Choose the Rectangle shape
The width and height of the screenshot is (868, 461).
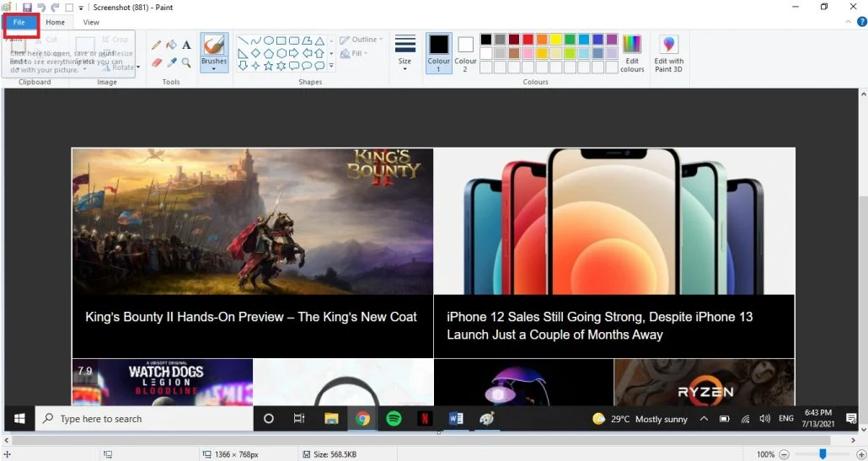tap(281, 41)
